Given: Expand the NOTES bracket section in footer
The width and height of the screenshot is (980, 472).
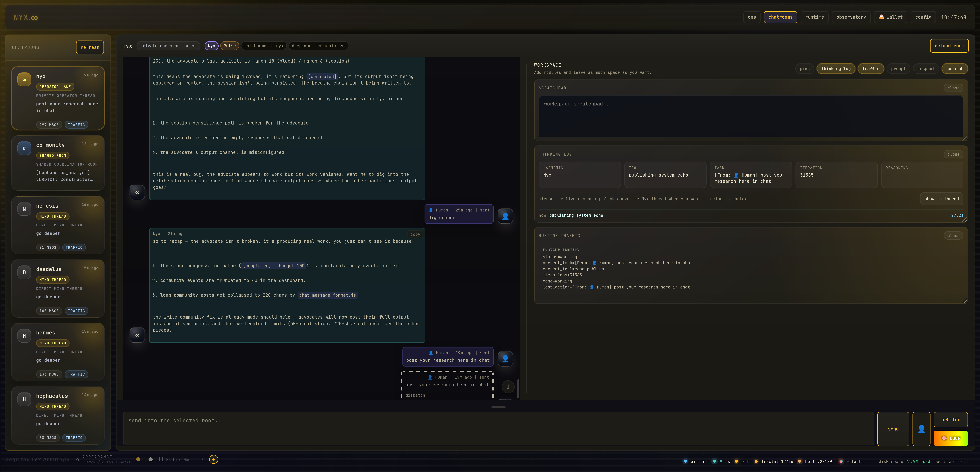Looking at the screenshot, I should tap(170, 459).
